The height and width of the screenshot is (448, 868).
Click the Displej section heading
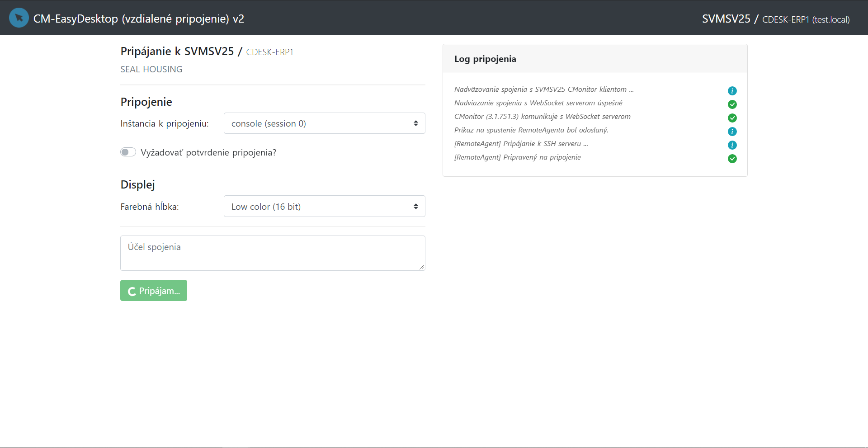(x=137, y=184)
